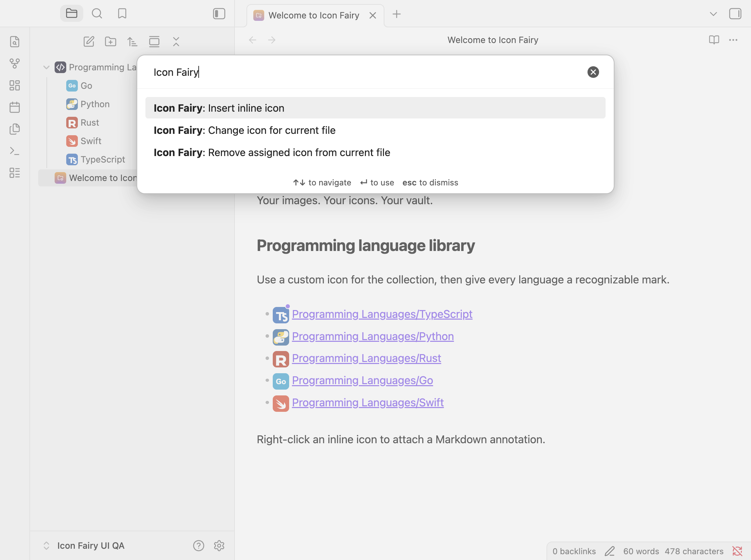
Task: Open the file explorer tab icon
Action: (72, 14)
